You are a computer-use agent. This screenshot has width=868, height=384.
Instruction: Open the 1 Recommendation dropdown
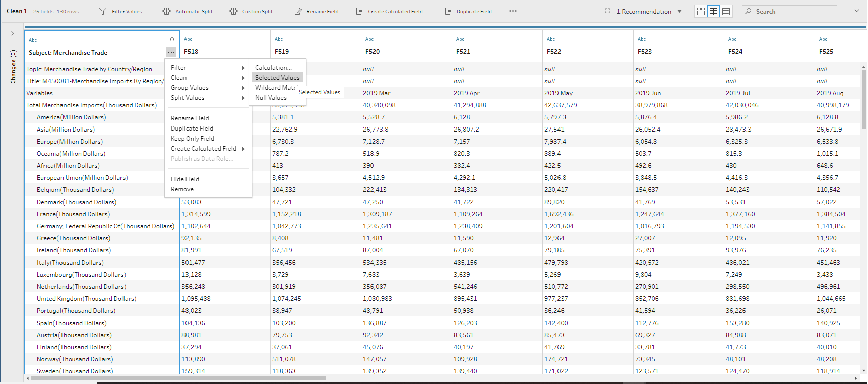coord(679,11)
